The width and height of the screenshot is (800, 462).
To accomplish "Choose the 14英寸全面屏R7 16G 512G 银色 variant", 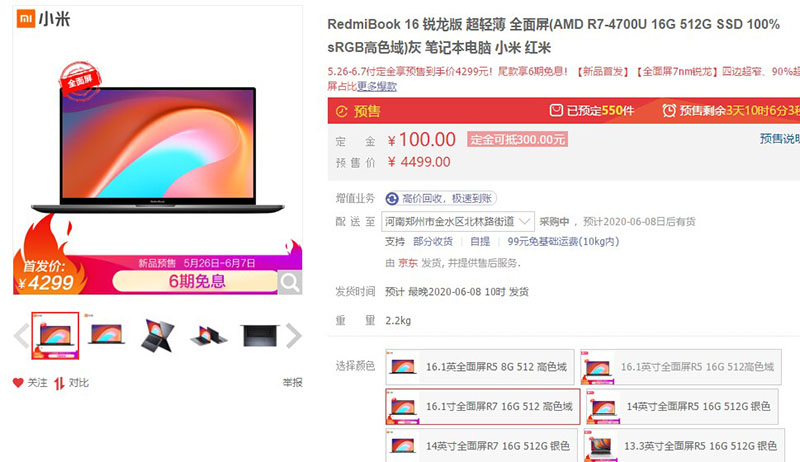I will tap(482, 446).
